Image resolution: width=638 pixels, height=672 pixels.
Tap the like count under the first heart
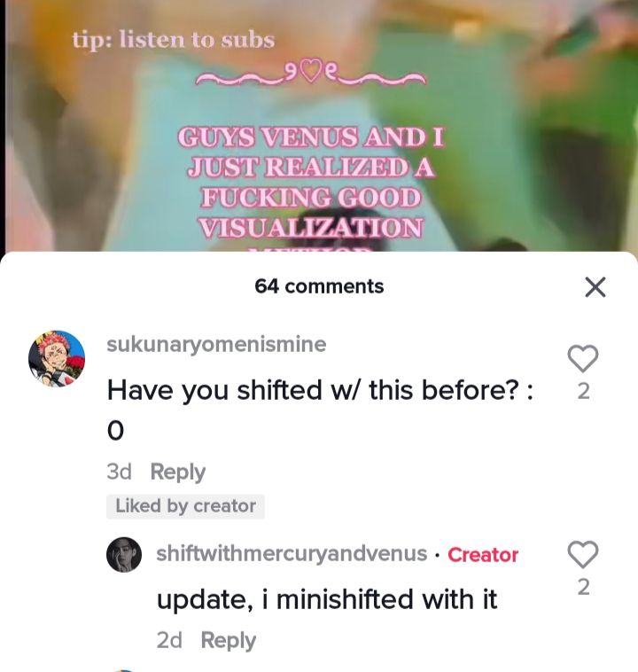584,391
